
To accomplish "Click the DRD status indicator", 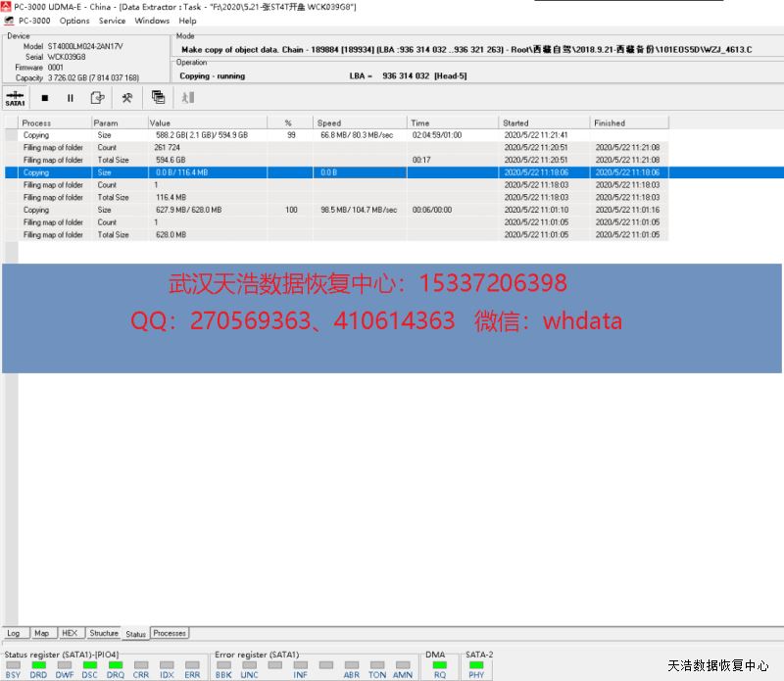I will click(x=38, y=669).
